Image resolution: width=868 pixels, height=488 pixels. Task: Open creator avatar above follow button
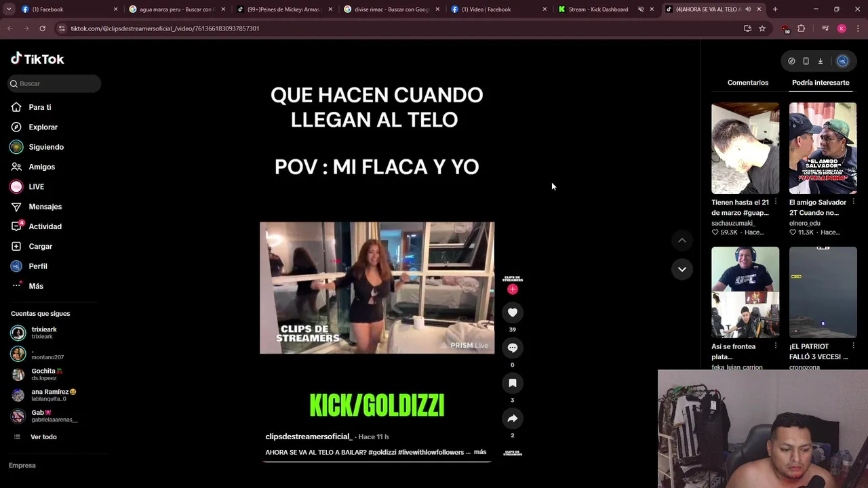click(513, 278)
